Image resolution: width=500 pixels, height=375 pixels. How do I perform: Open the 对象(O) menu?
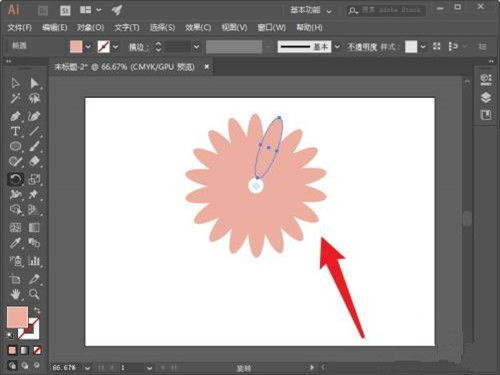pos(90,28)
